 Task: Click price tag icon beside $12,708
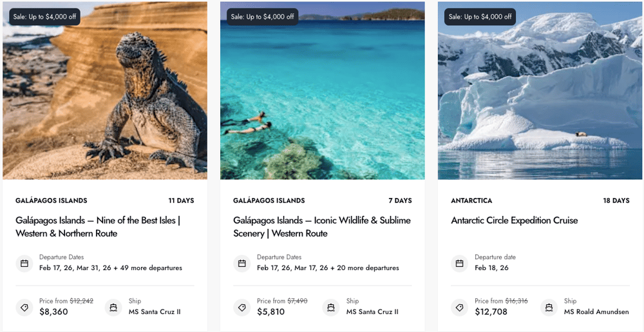tap(460, 307)
